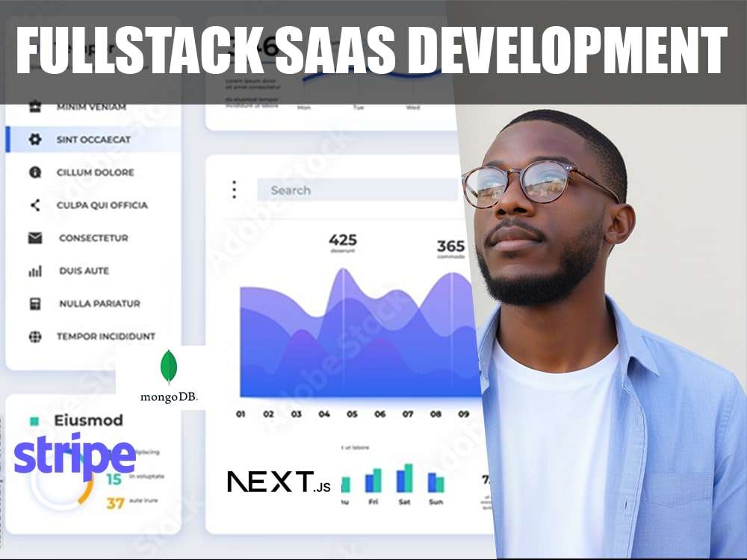Open the MINIM VENIAM sidebar item
The height and width of the screenshot is (560, 747).
pos(91,107)
